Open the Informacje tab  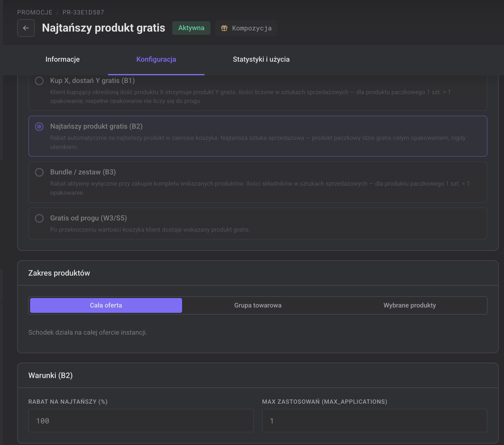tap(63, 59)
